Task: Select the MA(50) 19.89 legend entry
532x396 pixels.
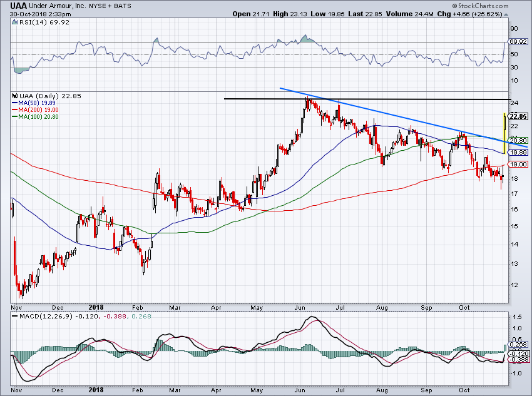Action: tap(33, 103)
